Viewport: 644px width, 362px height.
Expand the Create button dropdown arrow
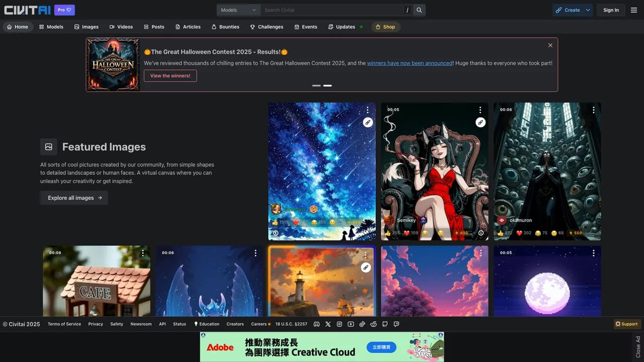click(x=588, y=10)
